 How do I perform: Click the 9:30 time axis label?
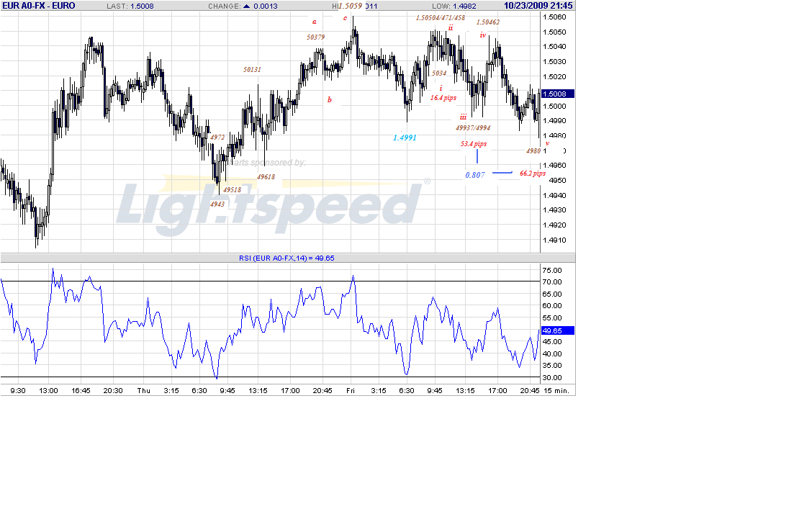click(18, 391)
